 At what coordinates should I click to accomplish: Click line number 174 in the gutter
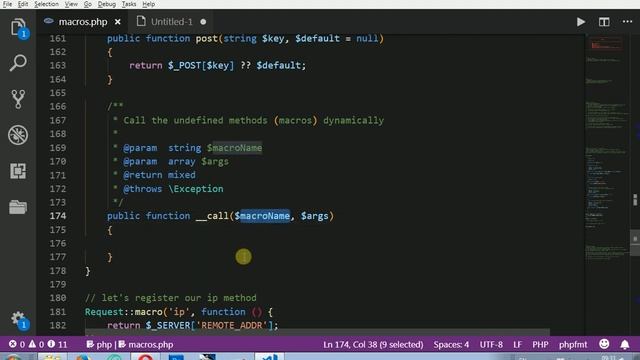[x=58, y=216]
